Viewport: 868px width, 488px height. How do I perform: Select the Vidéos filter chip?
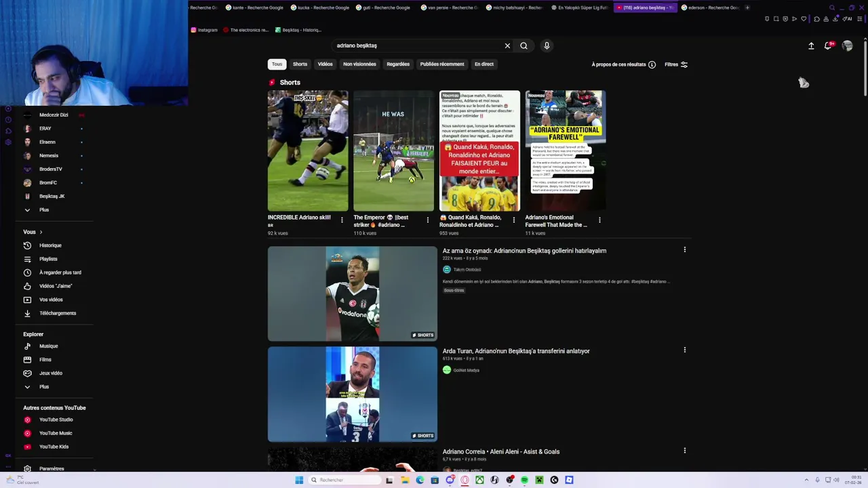(325, 64)
